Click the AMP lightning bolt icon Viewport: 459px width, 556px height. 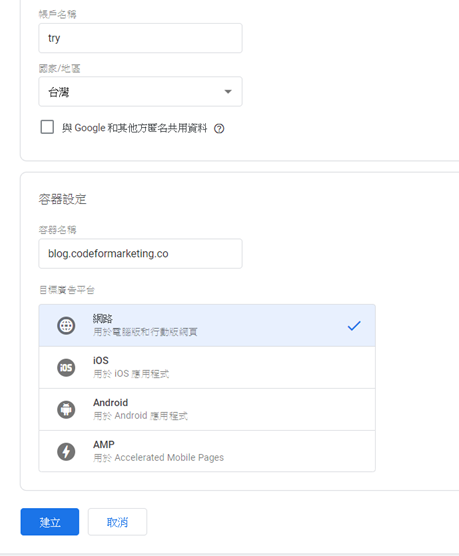click(x=66, y=451)
